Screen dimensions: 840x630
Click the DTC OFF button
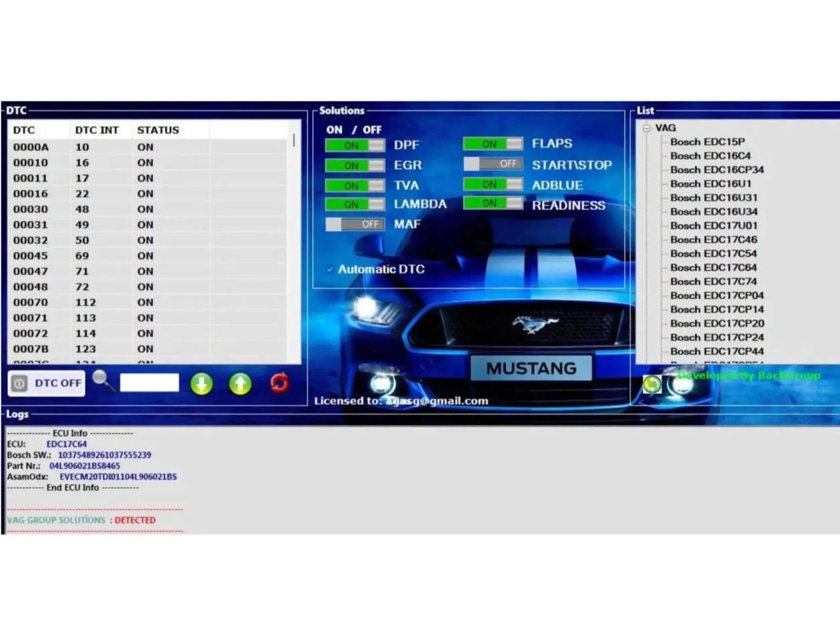tap(47, 383)
